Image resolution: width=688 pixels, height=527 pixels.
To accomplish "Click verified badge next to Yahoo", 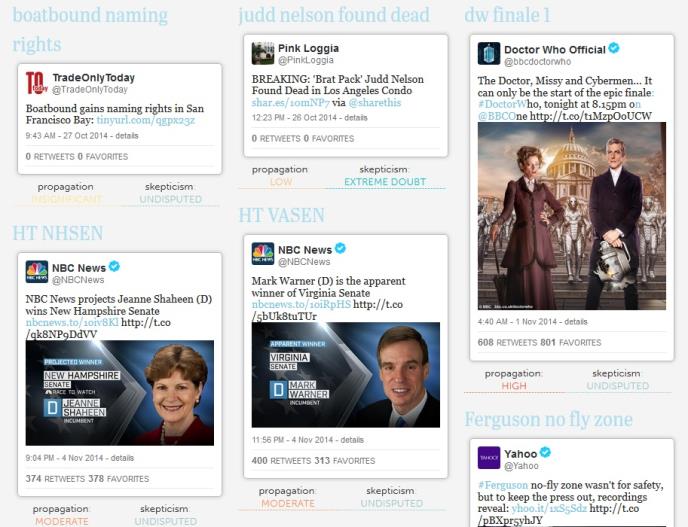I will click(545, 452).
